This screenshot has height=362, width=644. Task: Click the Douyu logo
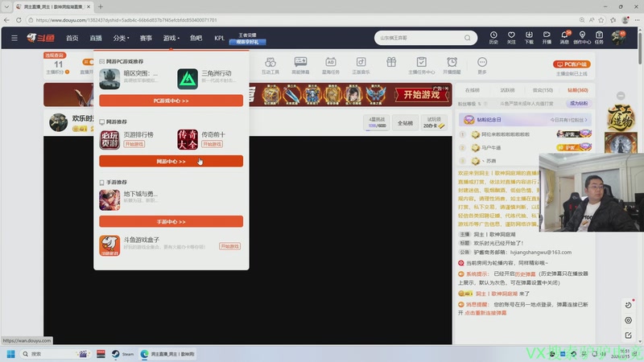[41, 38]
